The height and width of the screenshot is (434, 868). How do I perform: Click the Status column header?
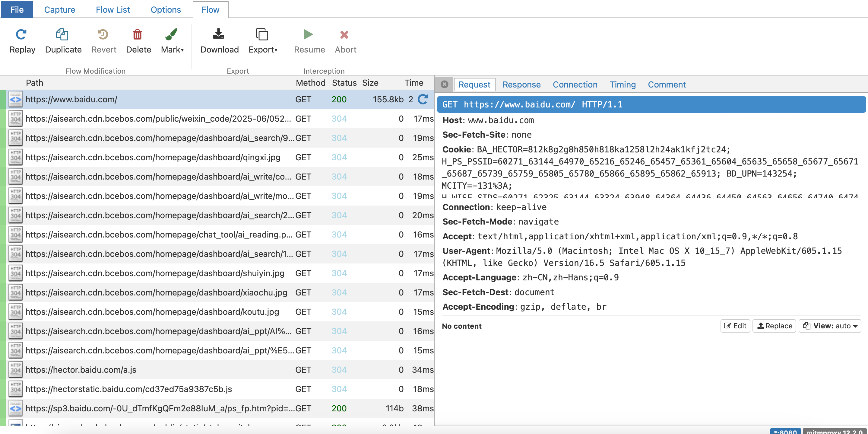pyautogui.click(x=344, y=83)
